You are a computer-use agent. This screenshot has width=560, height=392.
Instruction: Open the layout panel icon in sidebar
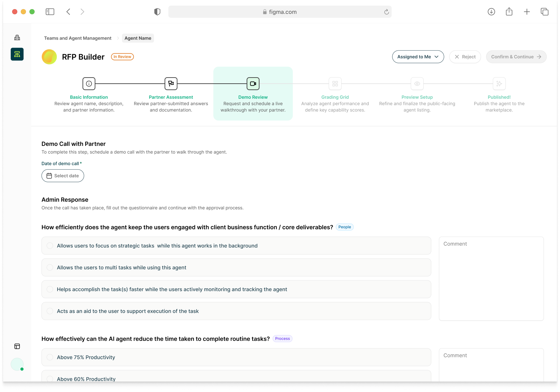click(17, 346)
